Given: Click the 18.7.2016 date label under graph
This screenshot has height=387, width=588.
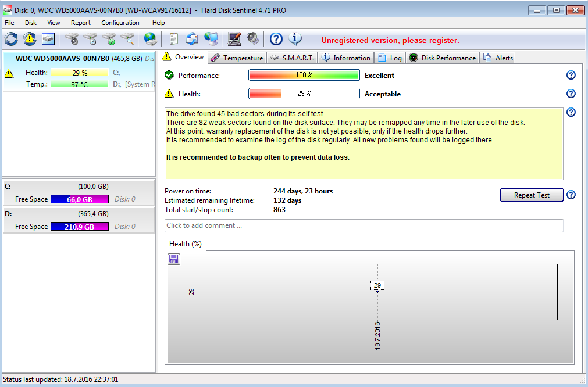Looking at the screenshot, I should [377, 336].
